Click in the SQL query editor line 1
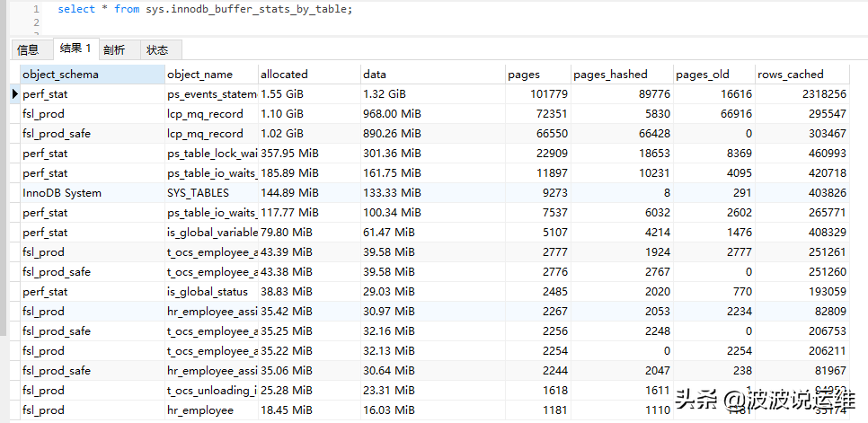The image size is (868, 423). tap(205, 9)
